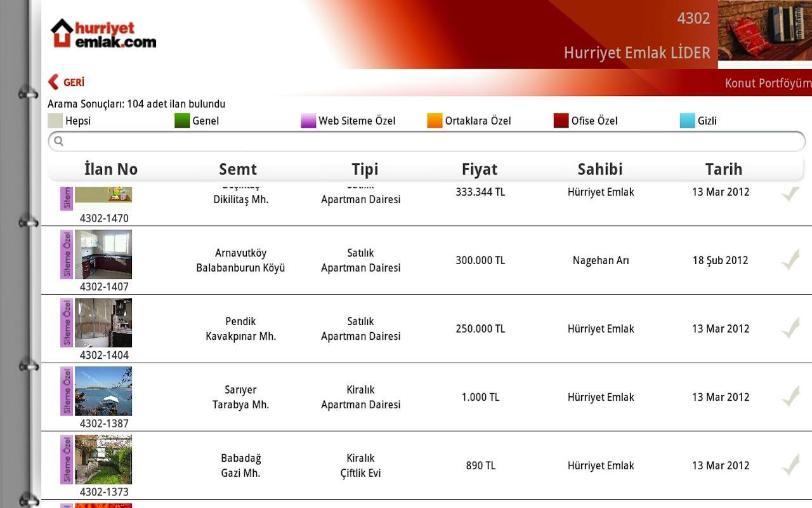Sort by Fiyat column header
Screen dimensions: 812x508
[x=480, y=169]
